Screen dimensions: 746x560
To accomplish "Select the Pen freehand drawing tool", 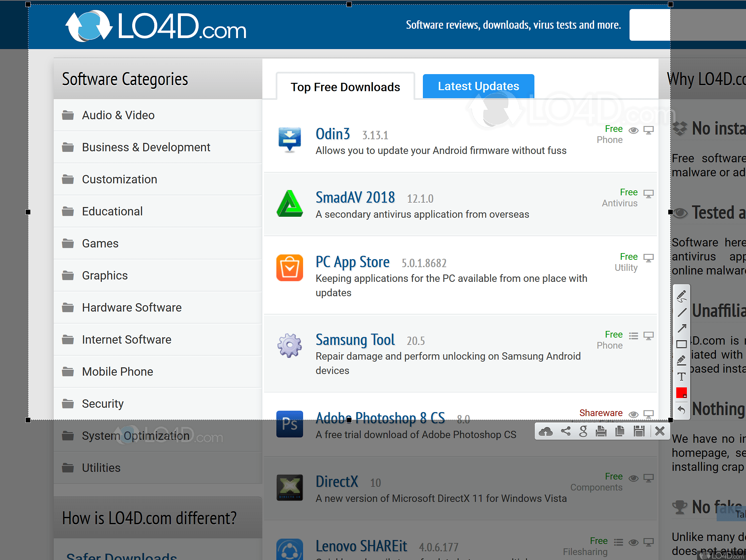I will (682, 296).
